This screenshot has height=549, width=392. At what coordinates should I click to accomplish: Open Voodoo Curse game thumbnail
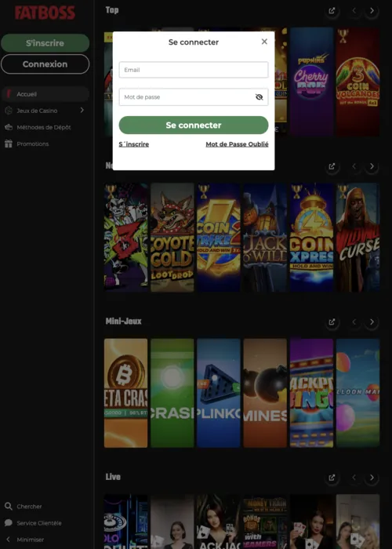click(358, 238)
